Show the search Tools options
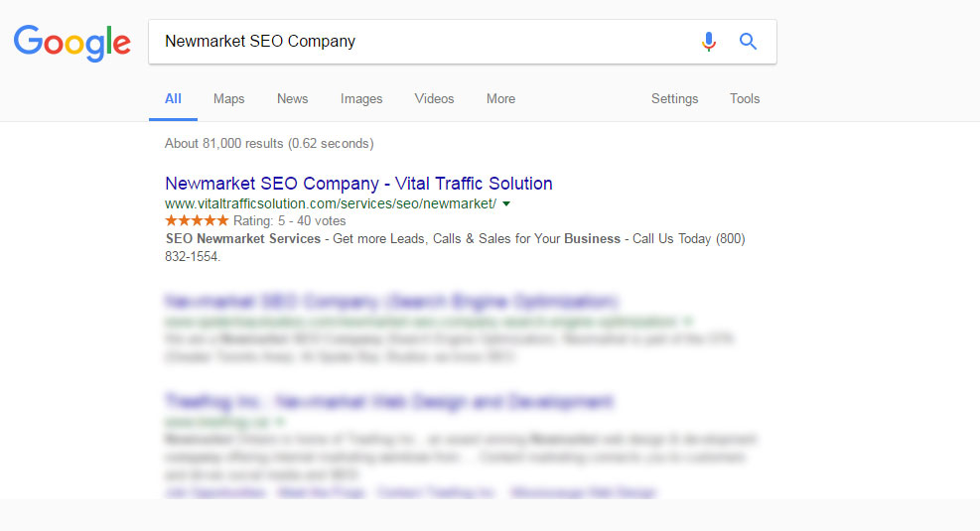The height and width of the screenshot is (531, 980). [745, 98]
